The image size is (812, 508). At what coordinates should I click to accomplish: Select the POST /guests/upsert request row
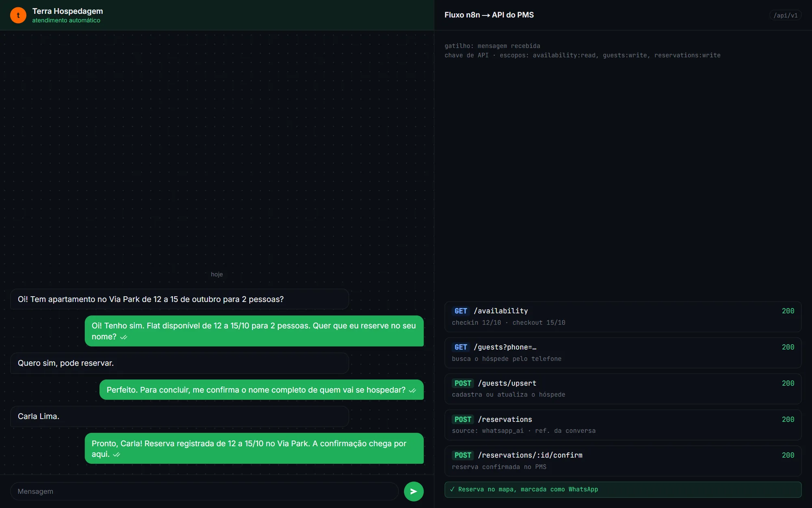(x=623, y=389)
